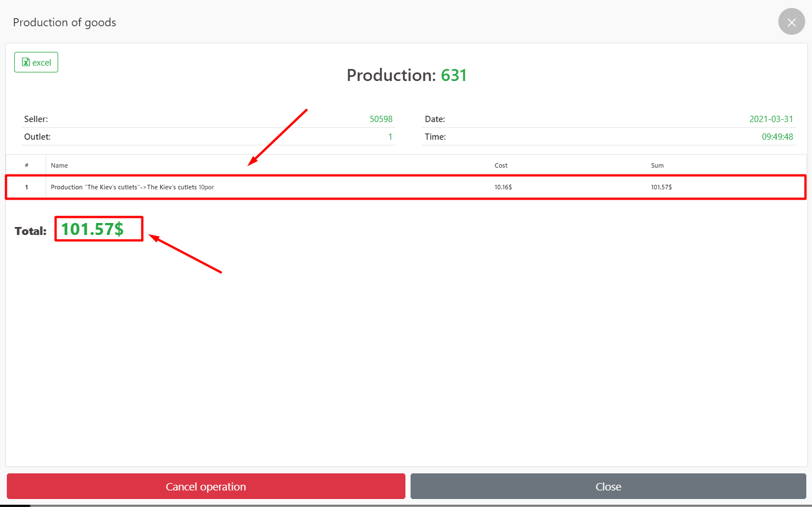This screenshot has width=812, height=507.
Task: Click the excel export button
Action: coord(36,63)
